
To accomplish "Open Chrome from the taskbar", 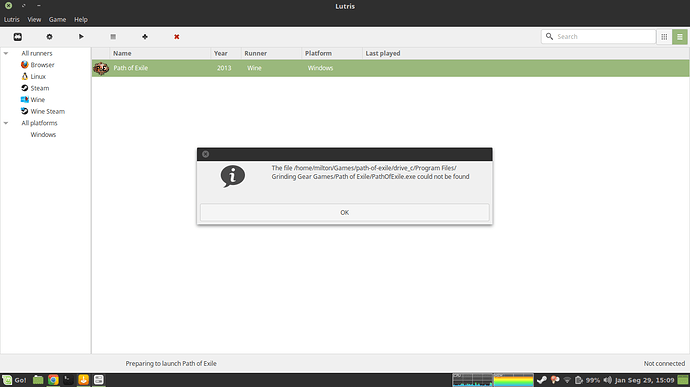I will pos(53,380).
